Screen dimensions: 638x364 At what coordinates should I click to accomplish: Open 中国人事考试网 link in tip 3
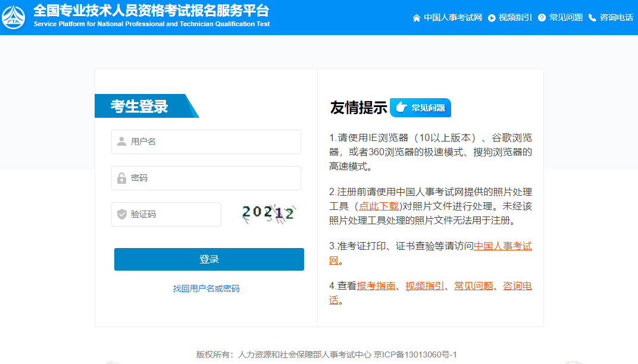tap(502, 246)
